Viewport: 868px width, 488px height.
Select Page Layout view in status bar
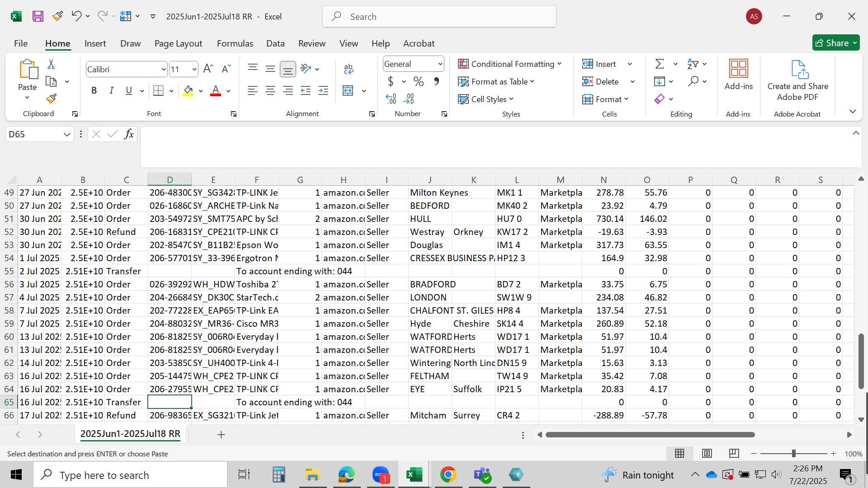(x=707, y=453)
